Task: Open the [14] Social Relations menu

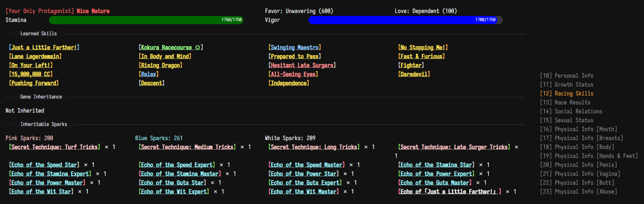Action: (x=571, y=111)
